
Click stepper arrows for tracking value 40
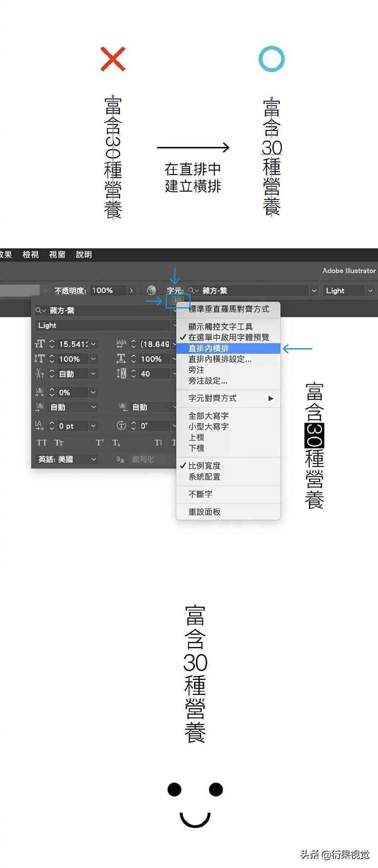134,374
